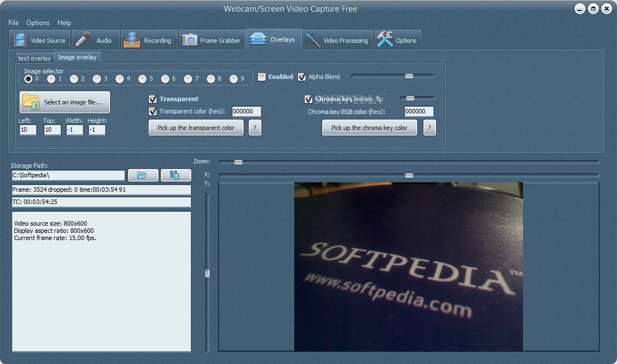The width and height of the screenshot is (617, 364).
Task: Close the application window
Action: click(x=606, y=9)
